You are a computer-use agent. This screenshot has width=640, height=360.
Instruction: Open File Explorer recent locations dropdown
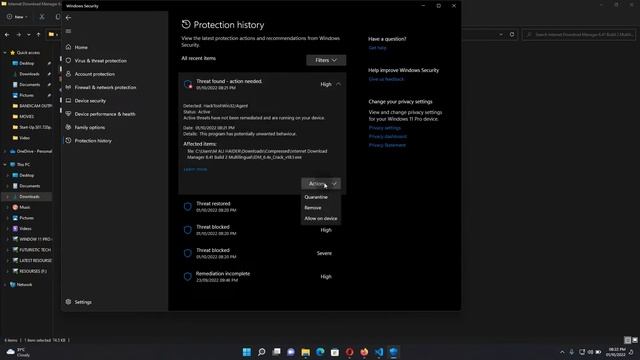(29, 35)
